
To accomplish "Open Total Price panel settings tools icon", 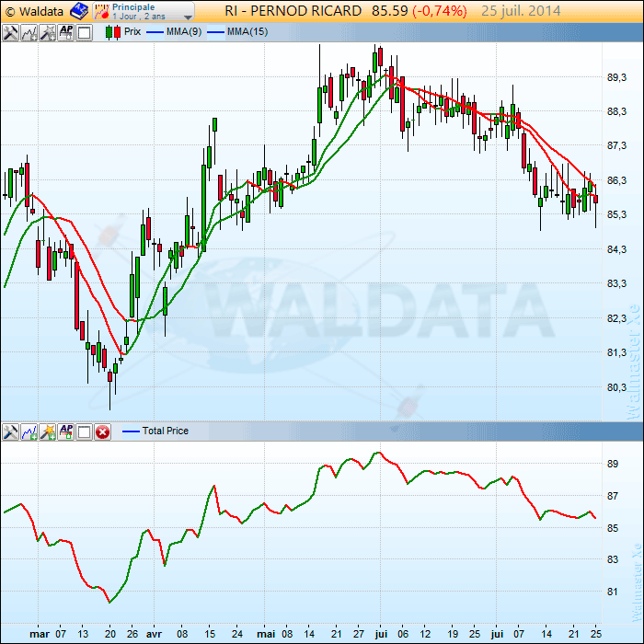I will coord(10,431).
